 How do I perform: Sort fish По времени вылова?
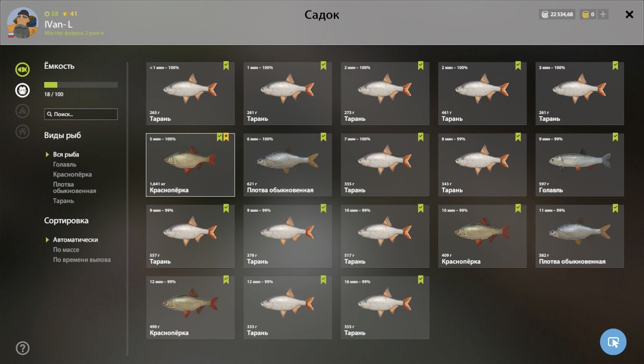pos(82,260)
